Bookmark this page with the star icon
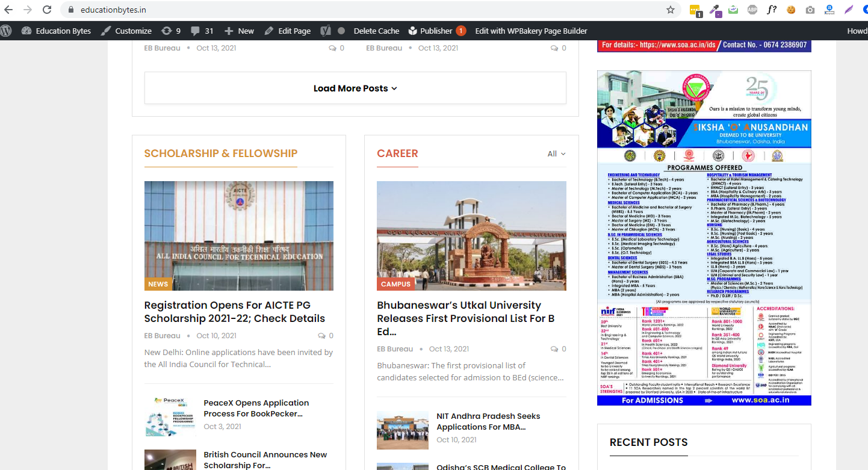868x470 pixels. pos(671,10)
